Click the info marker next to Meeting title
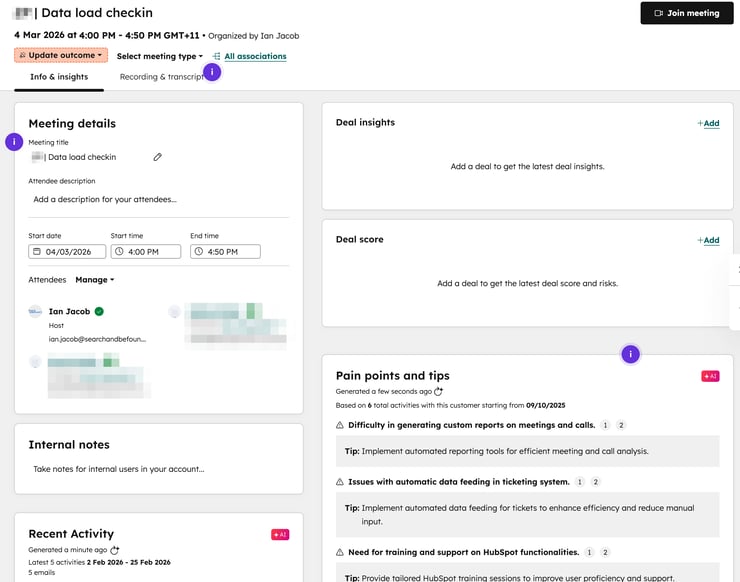740x582 pixels. pyautogui.click(x=14, y=142)
